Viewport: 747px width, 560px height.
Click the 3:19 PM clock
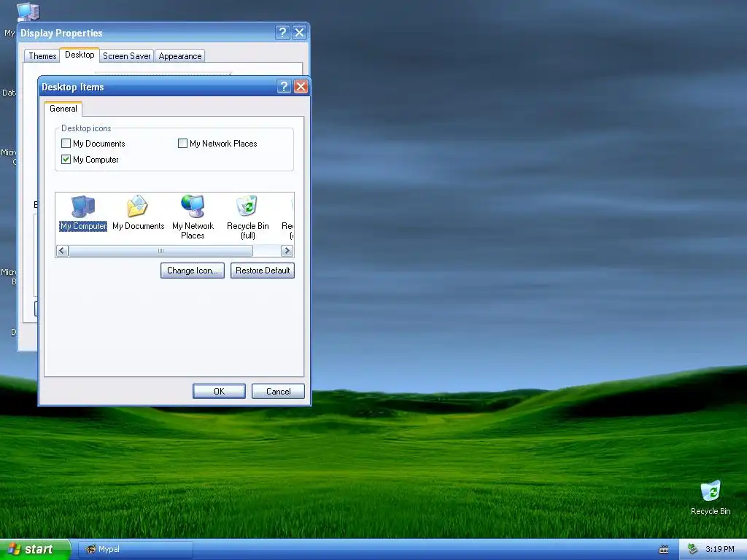tap(720, 550)
